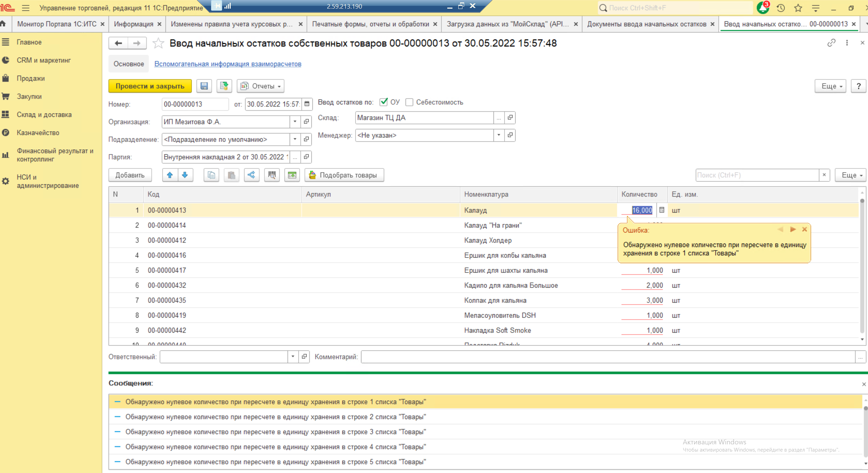Open the date picker calendar icon

(x=307, y=104)
